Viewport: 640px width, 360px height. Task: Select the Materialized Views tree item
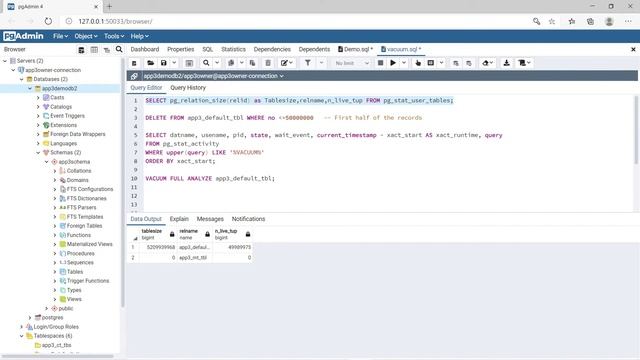tap(89, 244)
